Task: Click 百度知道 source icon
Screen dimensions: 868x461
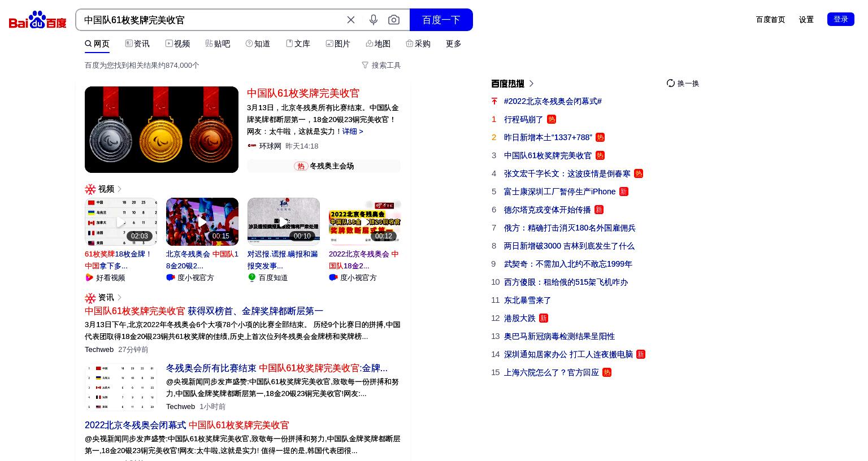Action: coord(252,277)
